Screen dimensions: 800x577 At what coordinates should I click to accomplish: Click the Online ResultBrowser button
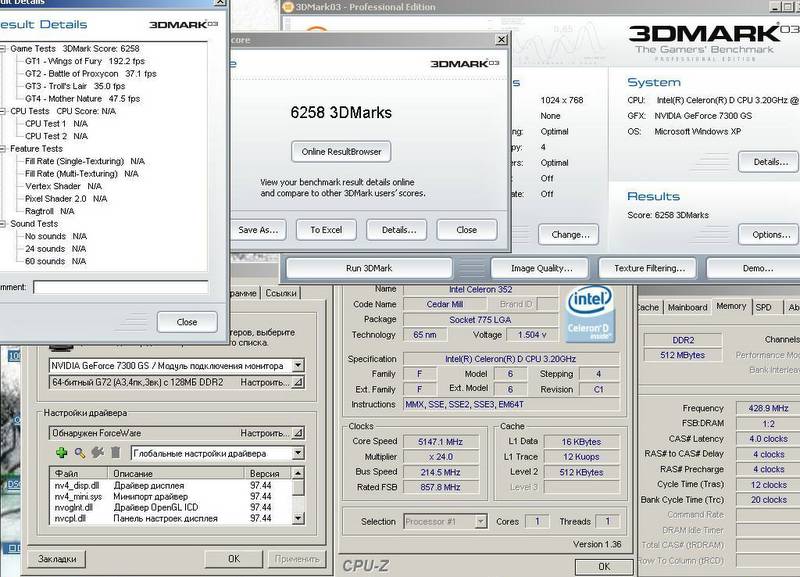(x=341, y=152)
